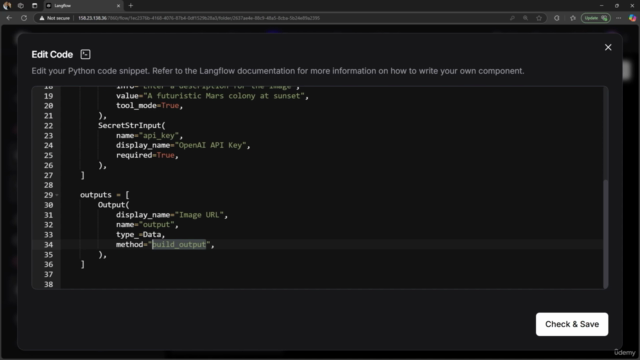640x360 pixels.
Task: Open the browser Settings and more menu
Action: [x=619, y=18]
